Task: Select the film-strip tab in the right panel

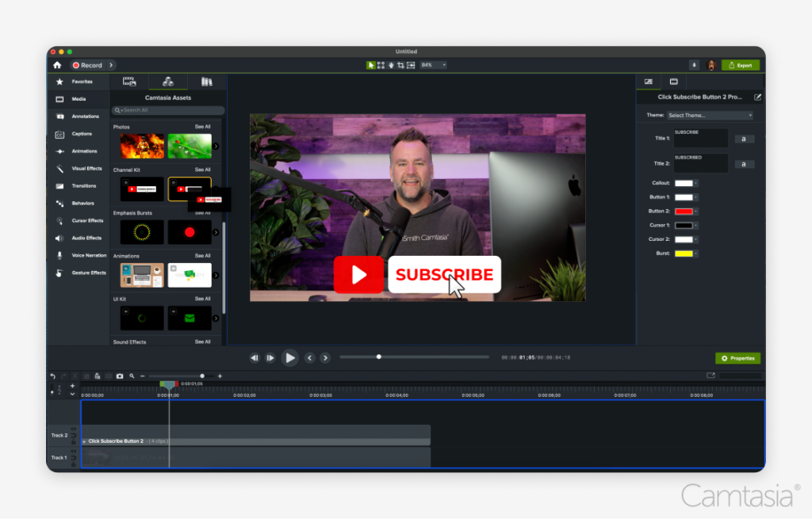Action: 674,82
